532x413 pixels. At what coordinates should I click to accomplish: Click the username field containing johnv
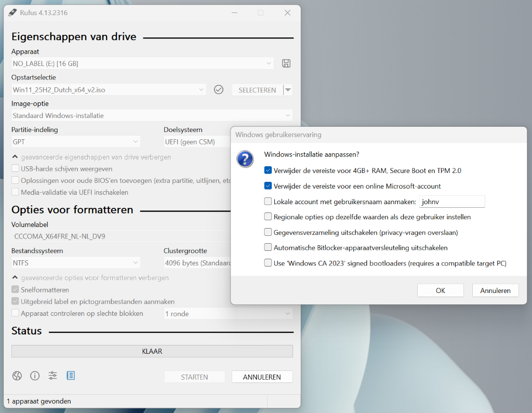452,202
